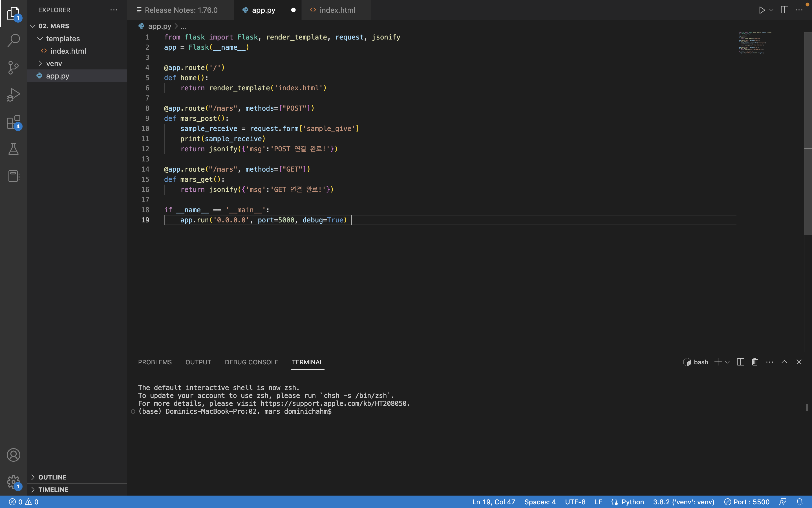Screen dimensions: 812x508
Task: Click the mars_get function name
Action: click(197, 179)
